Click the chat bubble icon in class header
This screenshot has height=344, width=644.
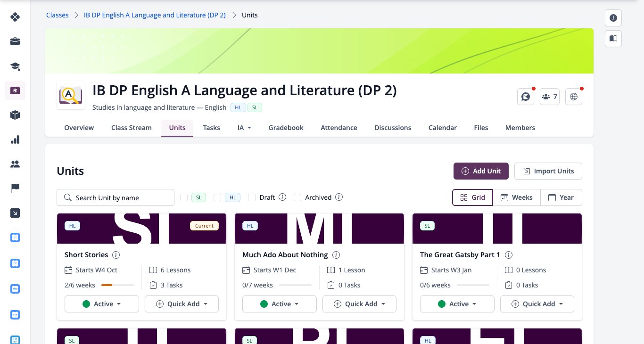tap(525, 97)
